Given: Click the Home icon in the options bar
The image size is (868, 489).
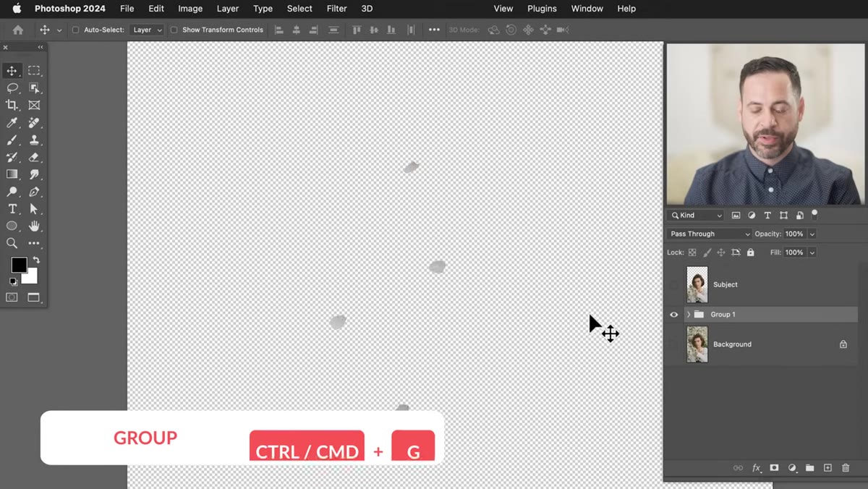Looking at the screenshot, I should 18,30.
